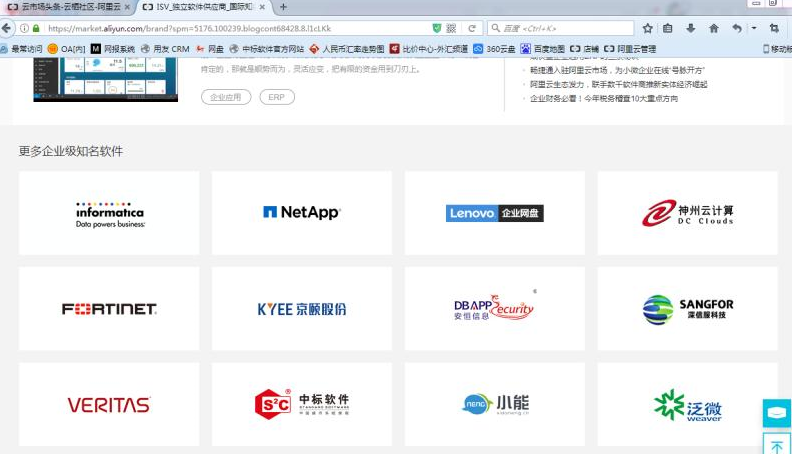
Task: Go back with the back arrow
Action: tap(7, 28)
